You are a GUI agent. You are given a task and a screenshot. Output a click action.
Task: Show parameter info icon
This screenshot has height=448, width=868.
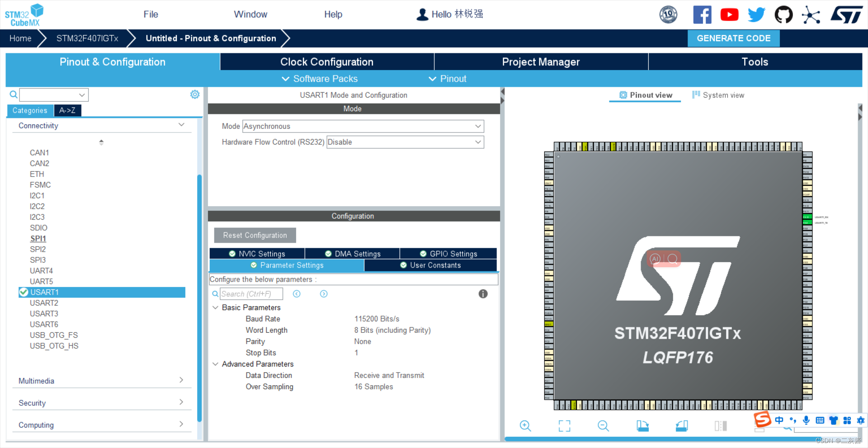(x=483, y=294)
